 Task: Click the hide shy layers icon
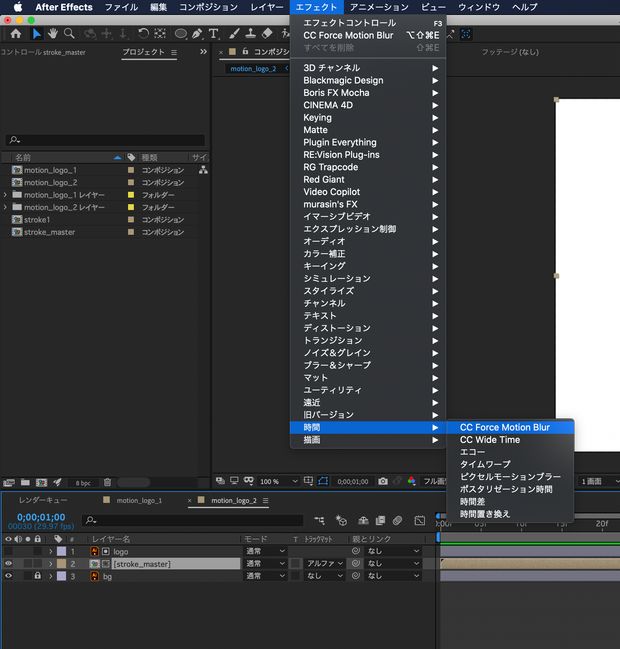tap(363, 521)
